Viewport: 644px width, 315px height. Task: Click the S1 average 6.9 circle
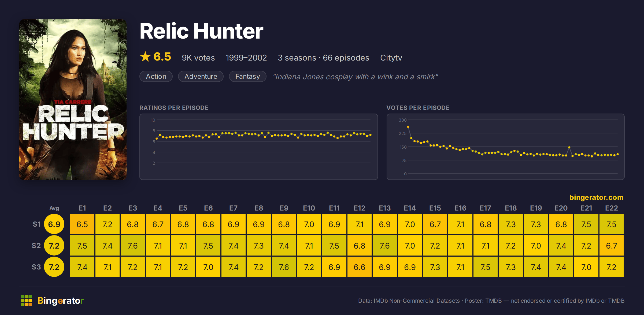pos(54,224)
